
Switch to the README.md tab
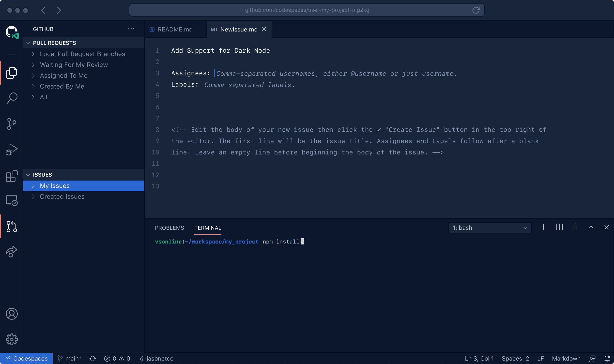point(175,29)
